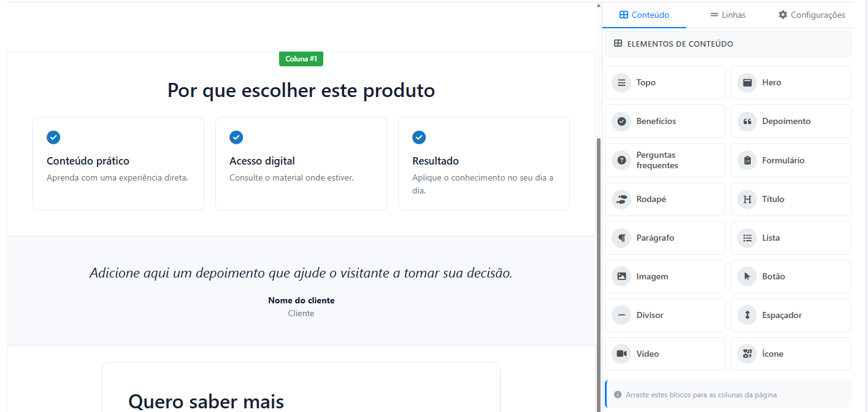Click the Hero block icon

tap(747, 83)
